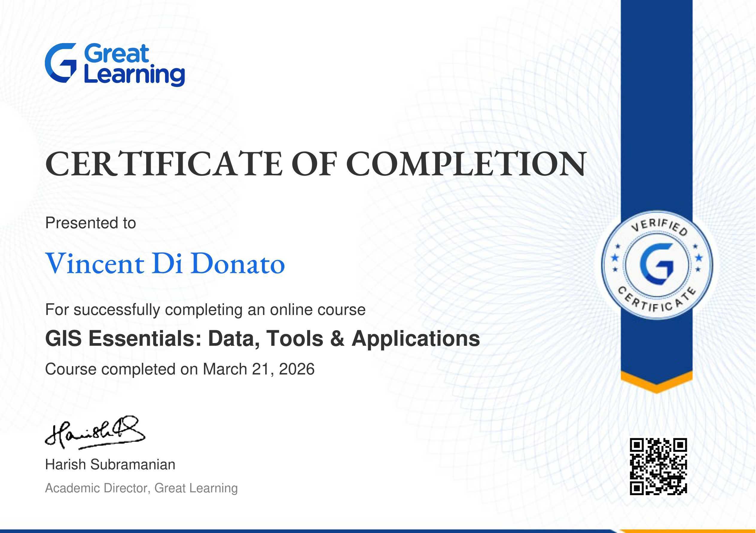Screen dimensions: 756x533
Task: Click the Harish handwritten signature
Action: pos(95,433)
